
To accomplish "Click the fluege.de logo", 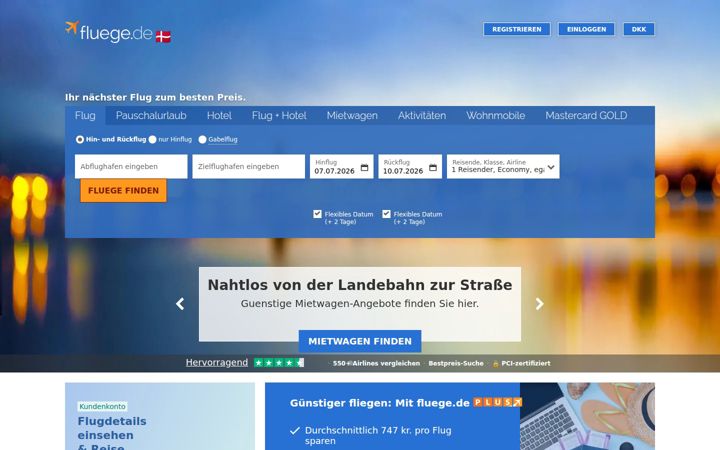I will [x=109, y=31].
